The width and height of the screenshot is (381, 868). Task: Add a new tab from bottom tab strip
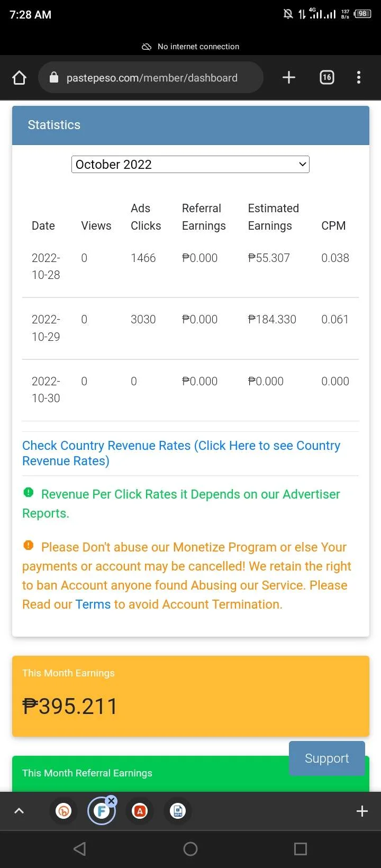click(x=362, y=811)
